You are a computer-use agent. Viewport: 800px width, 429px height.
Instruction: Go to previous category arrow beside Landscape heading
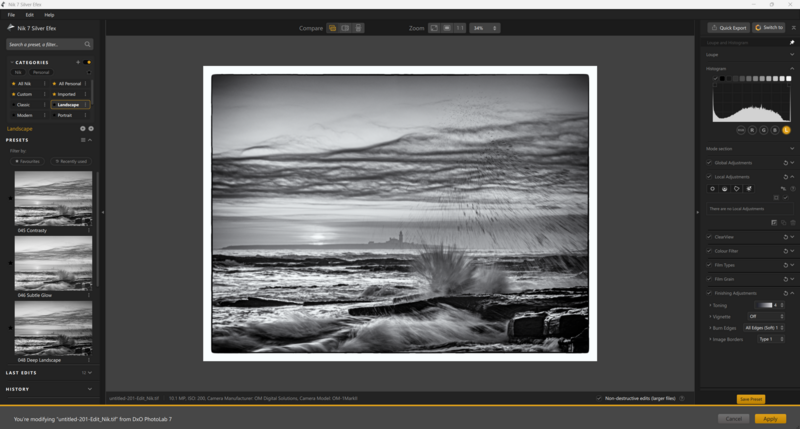(83, 129)
